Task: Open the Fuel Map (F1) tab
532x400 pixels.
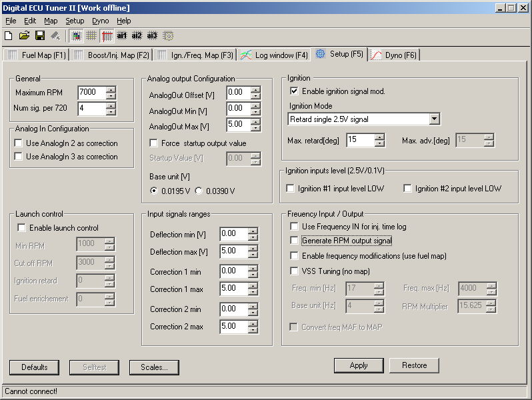Action: click(x=37, y=55)
